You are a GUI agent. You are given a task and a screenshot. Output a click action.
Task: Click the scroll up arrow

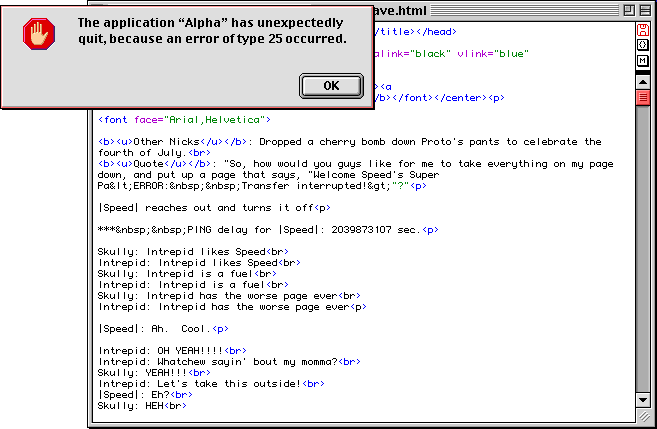643,81
